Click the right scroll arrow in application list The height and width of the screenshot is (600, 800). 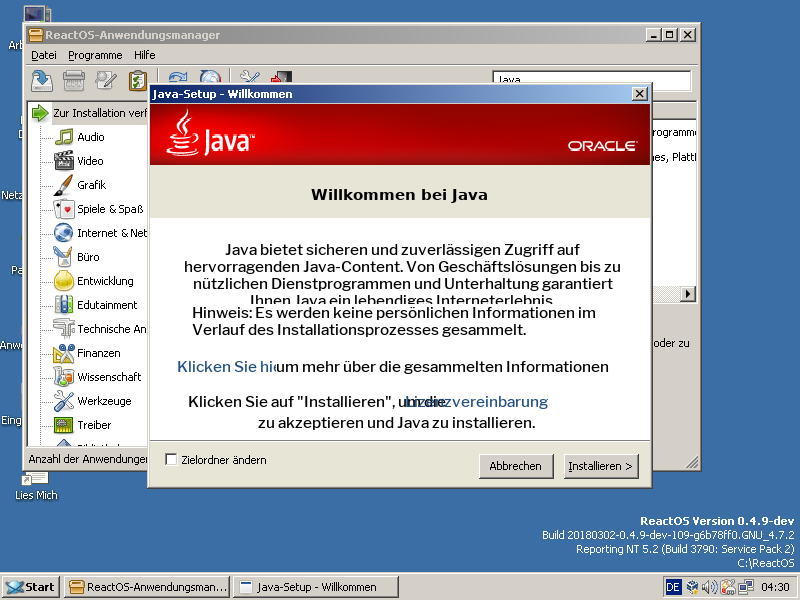pos(688,294)
